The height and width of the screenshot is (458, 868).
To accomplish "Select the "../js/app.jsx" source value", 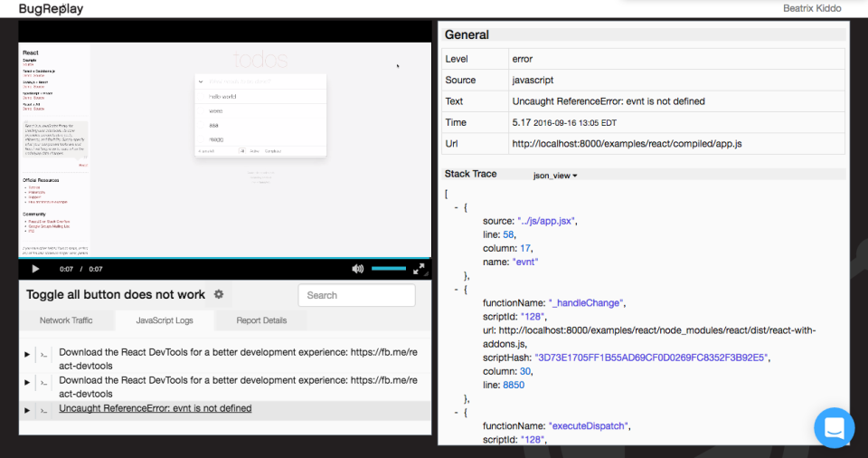I will point(546,221).
